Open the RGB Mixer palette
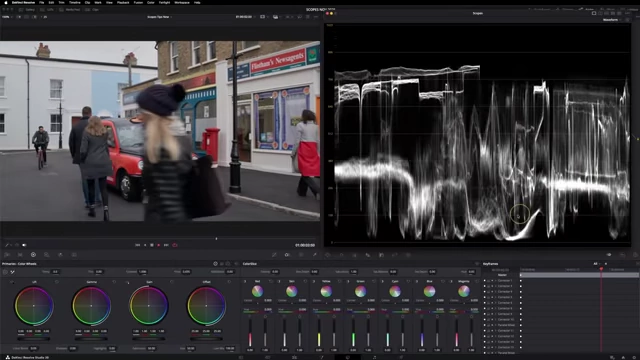The width and height of the screenshot is (640, 360). [60, 255]
